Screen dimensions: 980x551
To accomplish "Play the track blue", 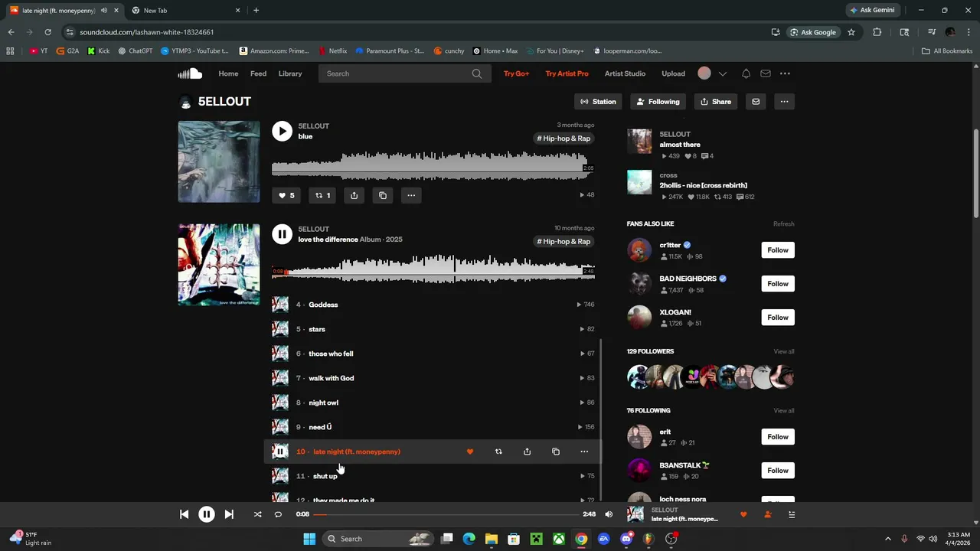I will 282,131.
